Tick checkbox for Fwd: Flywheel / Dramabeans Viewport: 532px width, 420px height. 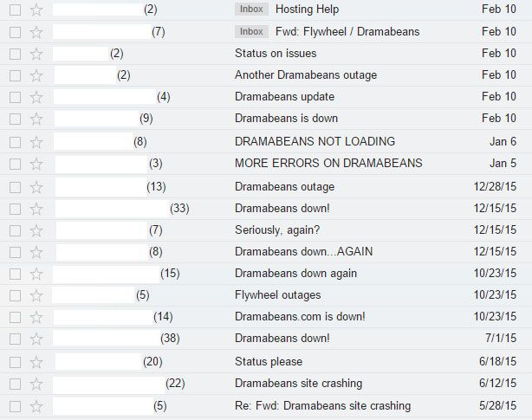coord(15,33)
